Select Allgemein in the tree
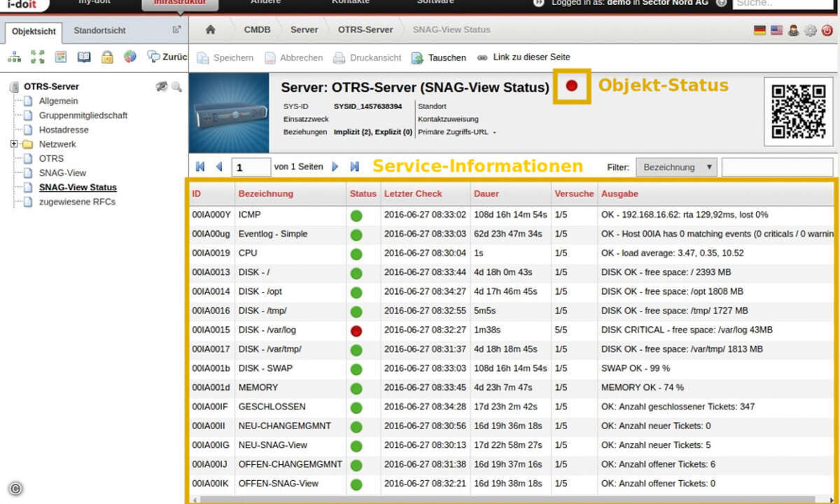 (x=58, y=101)
